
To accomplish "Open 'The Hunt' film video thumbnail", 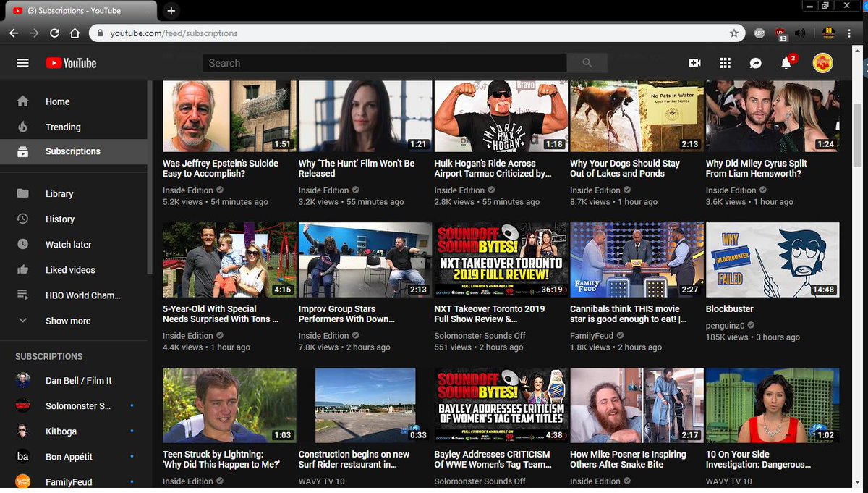I will pos(365,116).
